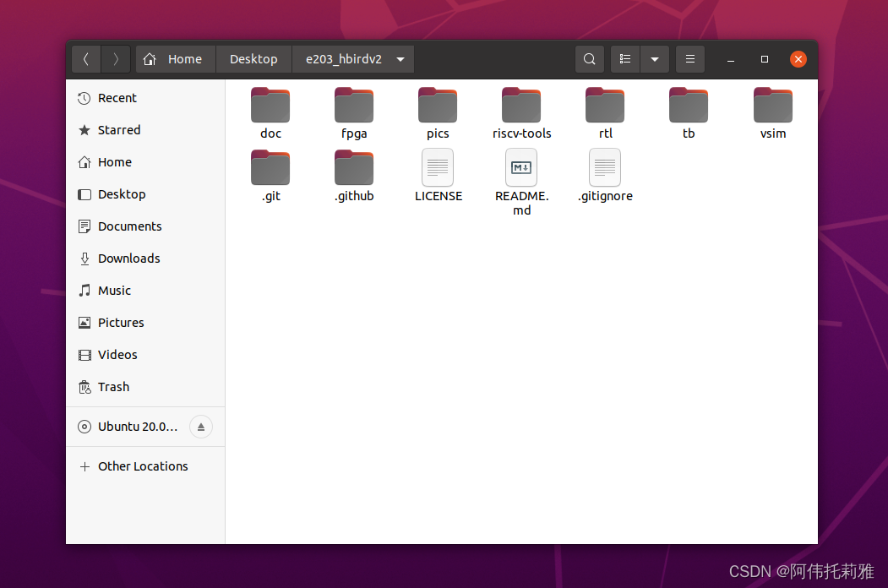
Task: Go to Home in the sidebar
Action: click(145, 162)
